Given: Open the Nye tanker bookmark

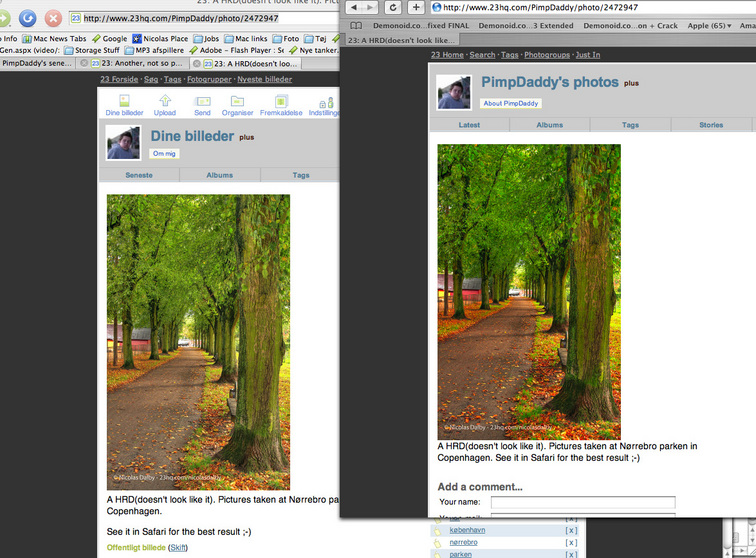Looking at the screenshot, I should pyautogui.click(x=314, y=50).
